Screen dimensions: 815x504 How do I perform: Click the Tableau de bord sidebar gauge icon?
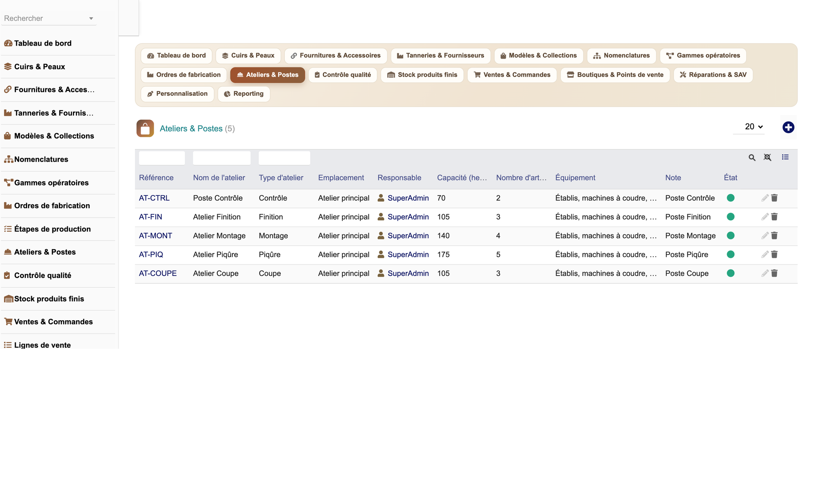pos(8,43)
